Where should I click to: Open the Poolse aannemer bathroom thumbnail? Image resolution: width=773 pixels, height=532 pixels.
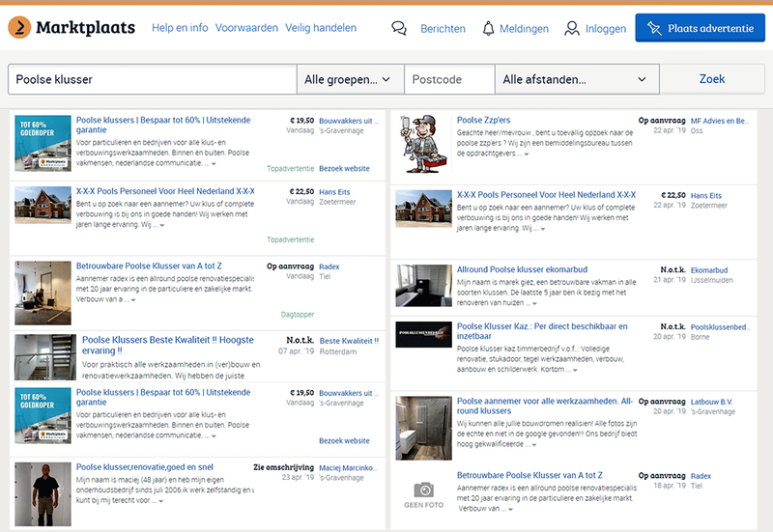click(x=423, y=423)
